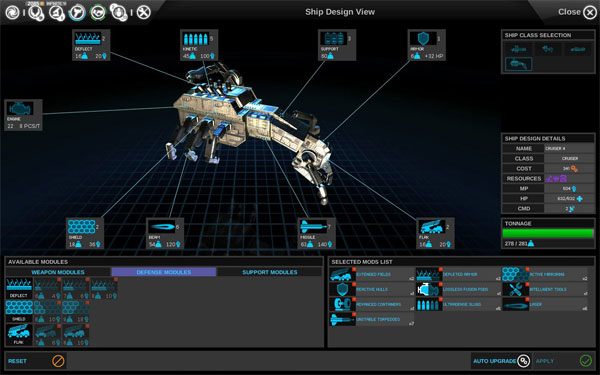Remove Depleted Armor via its red corner button

click(441, 270)
